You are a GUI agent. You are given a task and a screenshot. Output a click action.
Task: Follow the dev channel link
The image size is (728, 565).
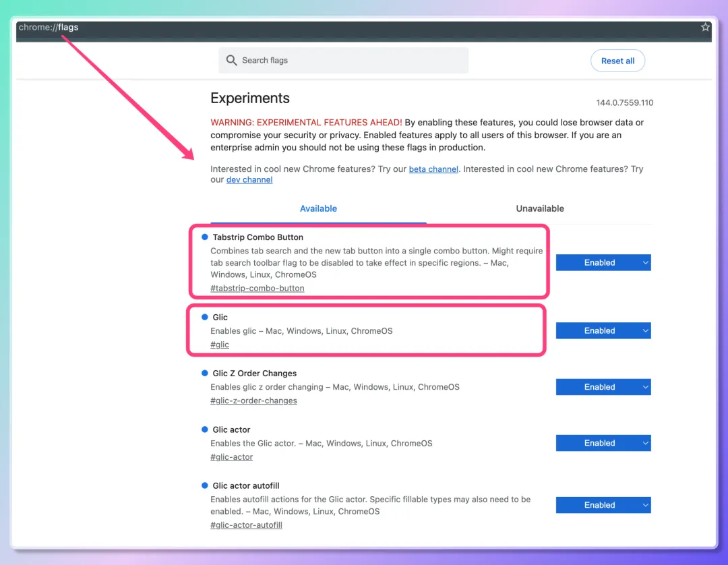point(249,180)
